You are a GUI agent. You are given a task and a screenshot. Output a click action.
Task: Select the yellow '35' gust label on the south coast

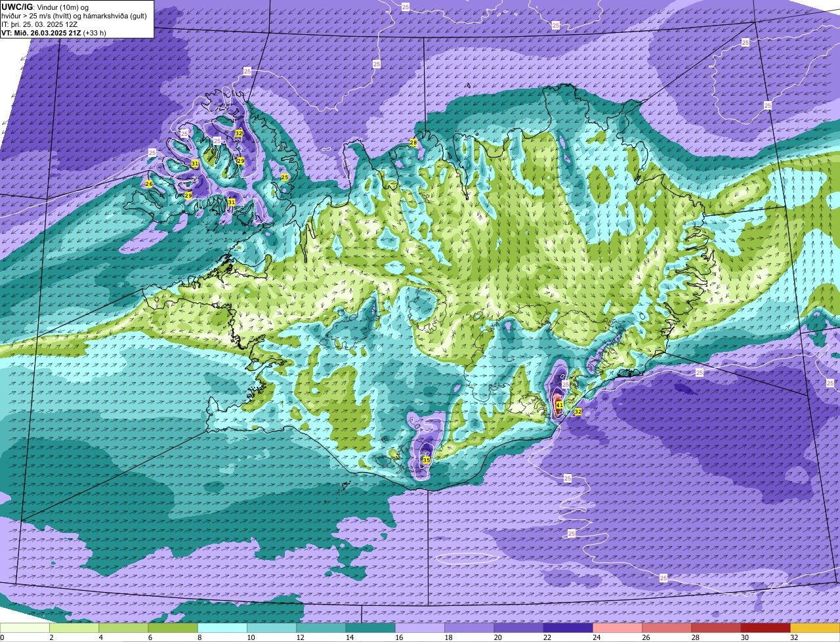pyautogui.click(x=426, y=460)
